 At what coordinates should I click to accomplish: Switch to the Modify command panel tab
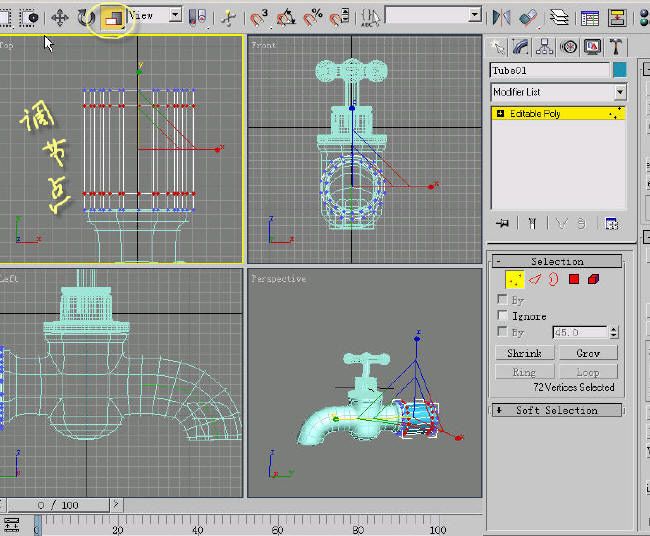(x=521, y=47)
